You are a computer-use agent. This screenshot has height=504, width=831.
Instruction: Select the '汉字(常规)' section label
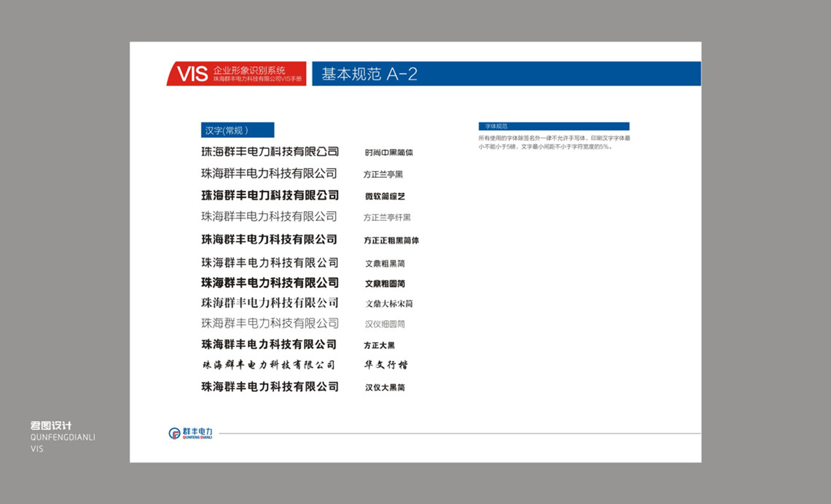click(x=238, y=130)
